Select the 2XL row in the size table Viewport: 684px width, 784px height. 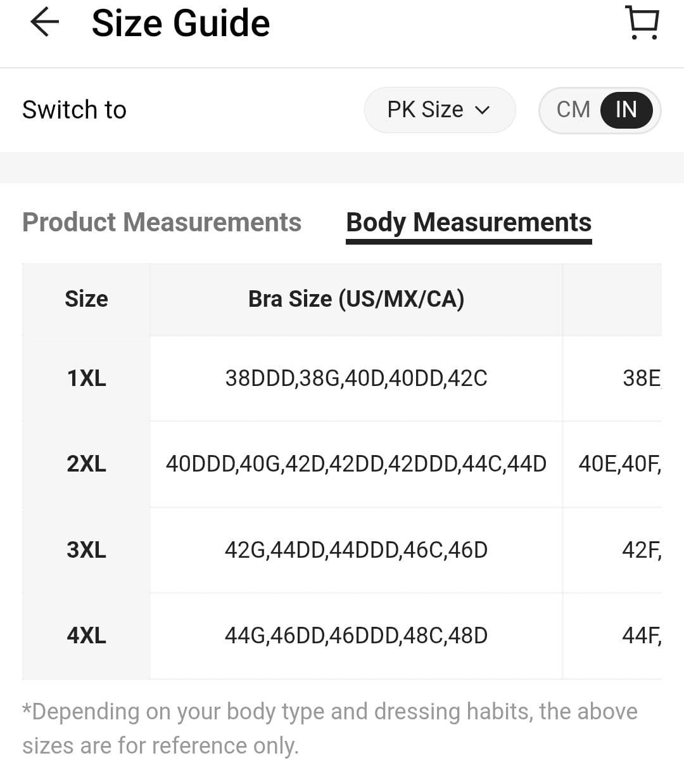(x=85, y=465)
